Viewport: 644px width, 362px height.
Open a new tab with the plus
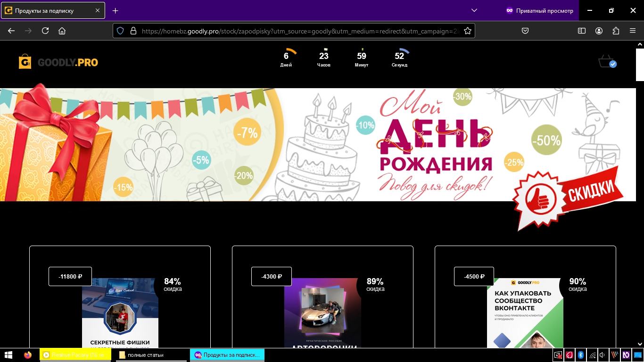(116, 10)
